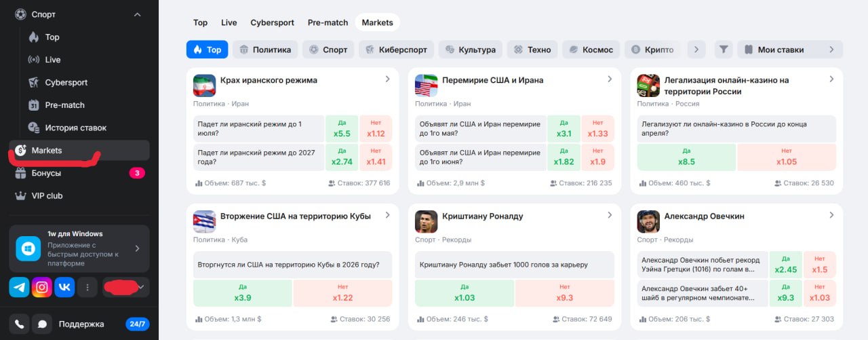The height and width of the screenshot is (340, 868).
Task: Click the Instagram icon
Action: pyautogui.click(x=42, y=287)
